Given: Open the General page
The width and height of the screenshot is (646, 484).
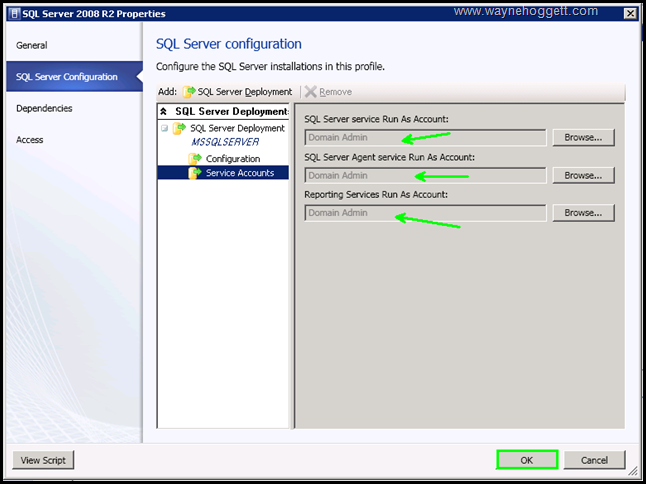Looking at the screenshot, I should (x=31, y=45).
